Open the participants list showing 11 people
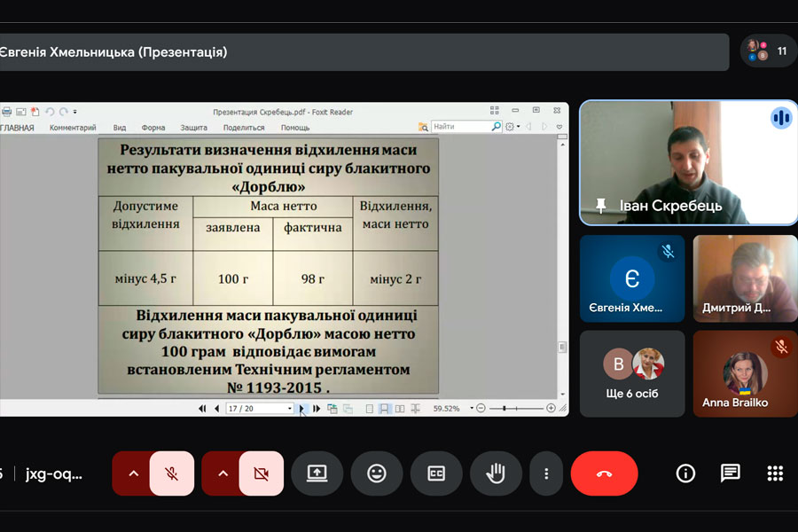This screenshot has height=532, width=798. (769, 51)
